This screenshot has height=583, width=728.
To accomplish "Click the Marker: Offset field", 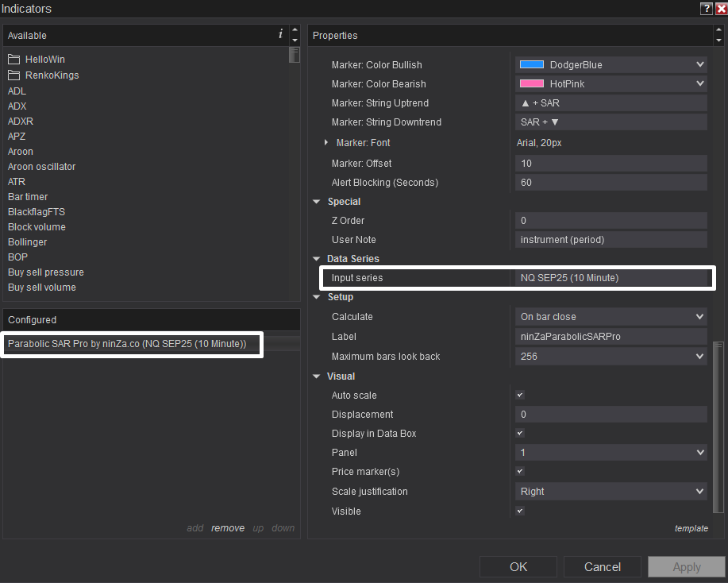I will (611, 164).
